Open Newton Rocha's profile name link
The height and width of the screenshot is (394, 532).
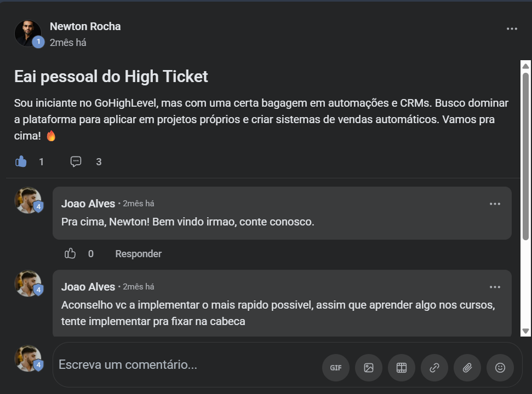[85, 26]
